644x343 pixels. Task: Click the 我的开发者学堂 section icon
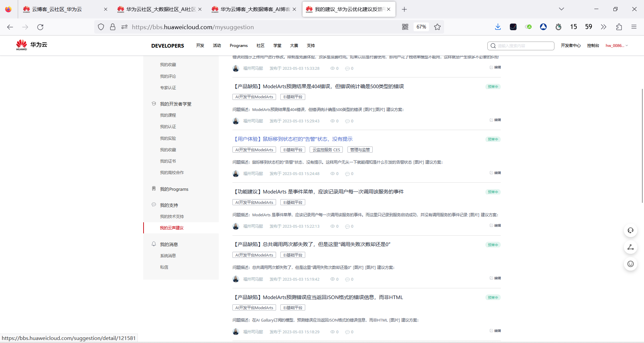coord(154,104)
